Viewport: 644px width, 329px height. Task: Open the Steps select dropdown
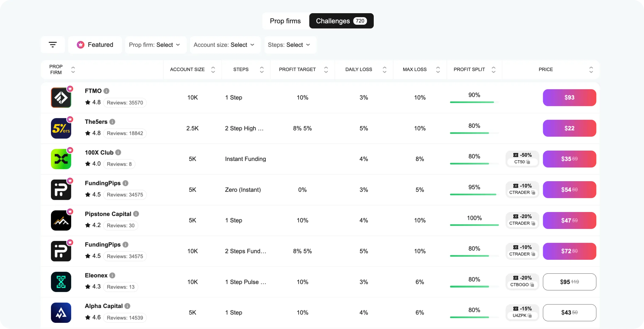[x=290, y=45]
